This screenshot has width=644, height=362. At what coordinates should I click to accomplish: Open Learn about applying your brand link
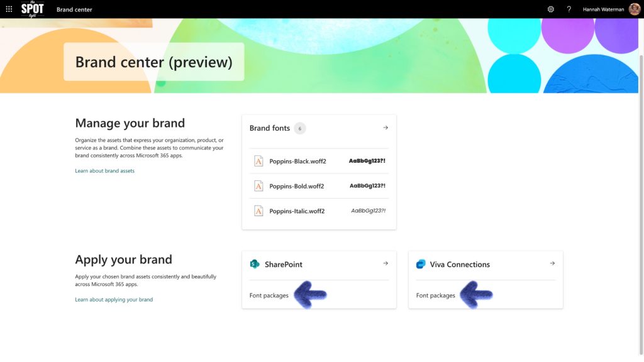(x=114, y=300)
